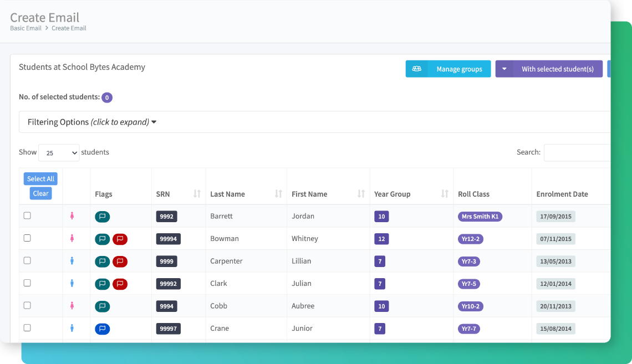632x364 pixels.
Task: Click the Yr10-2 roll class badge
Action: tap(471, 306)
